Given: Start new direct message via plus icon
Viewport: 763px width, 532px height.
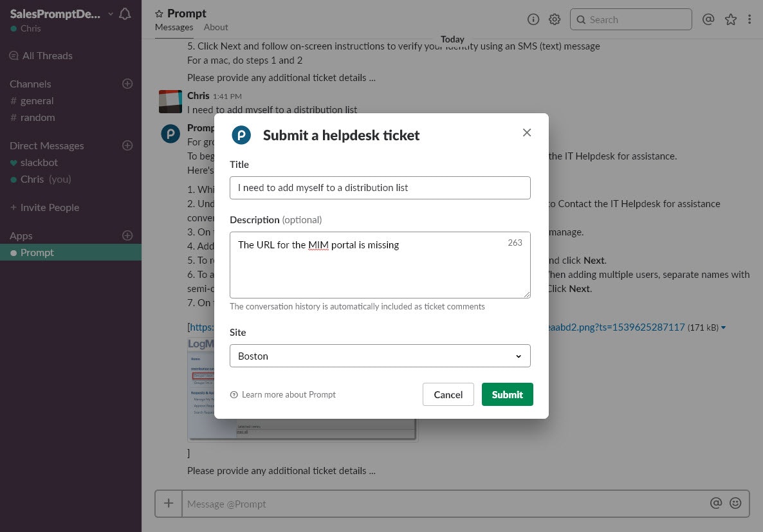Looking at the screenshot, I should [x=127, y=145].
